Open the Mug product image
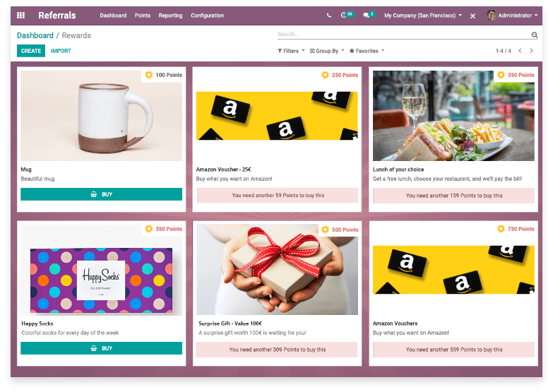Image resolution: width=553 pixels, height=392 pixels. coord(101,116)
